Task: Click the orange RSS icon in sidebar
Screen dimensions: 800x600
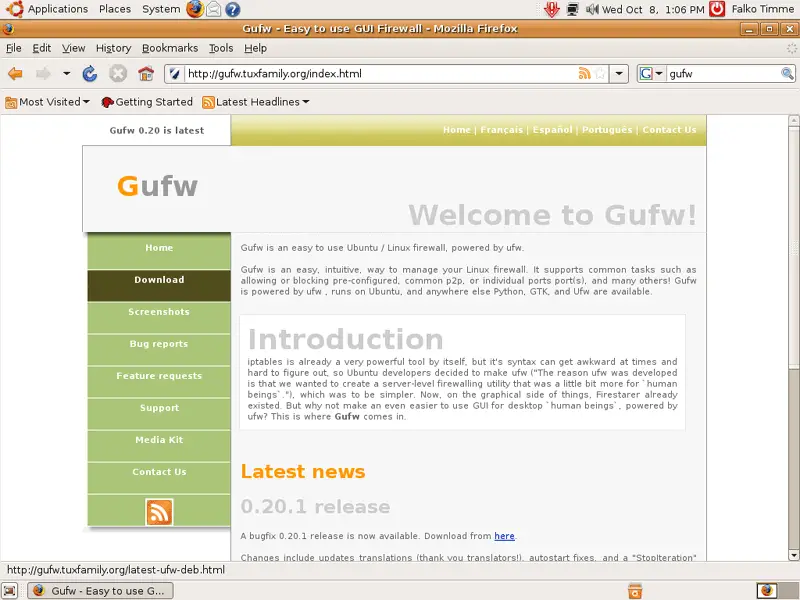Action: 159,512
